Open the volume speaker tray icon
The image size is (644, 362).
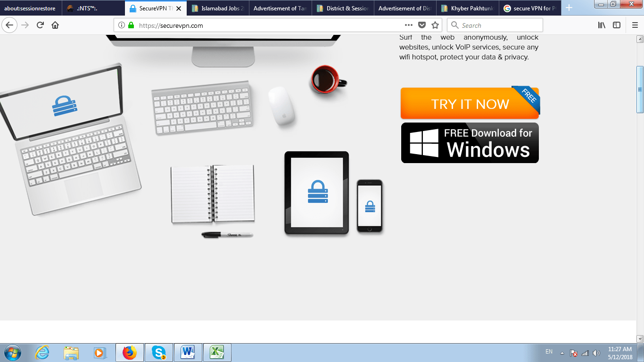[x=596, y=353]
